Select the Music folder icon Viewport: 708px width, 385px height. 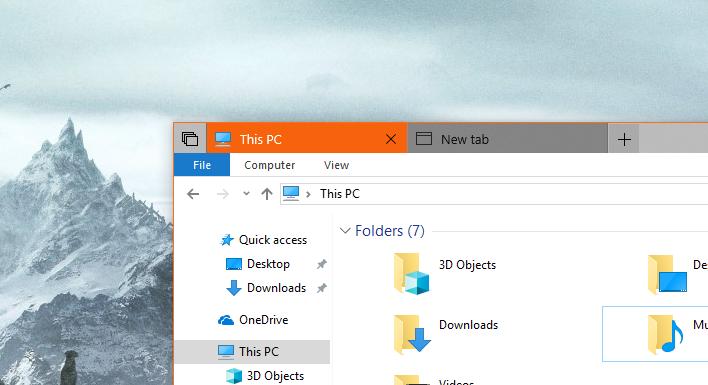[x=666, y=334]
